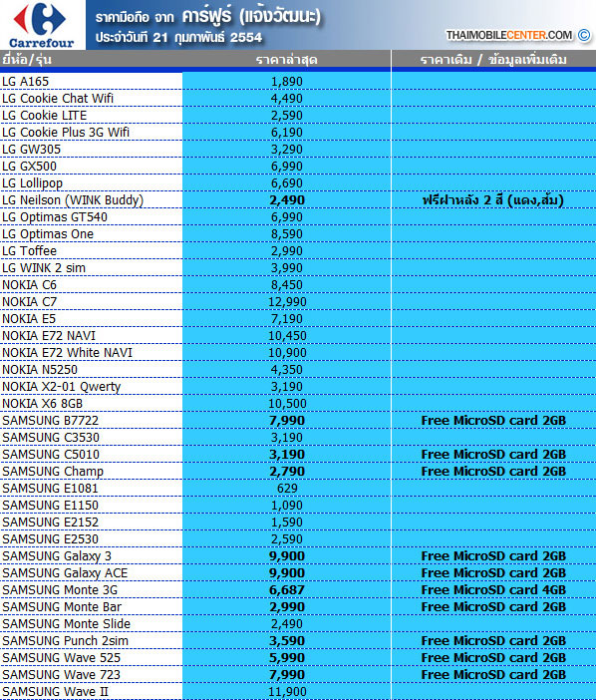
Task: Select SAMSUNG Galaxy ACE row
Action: [298, 573]
